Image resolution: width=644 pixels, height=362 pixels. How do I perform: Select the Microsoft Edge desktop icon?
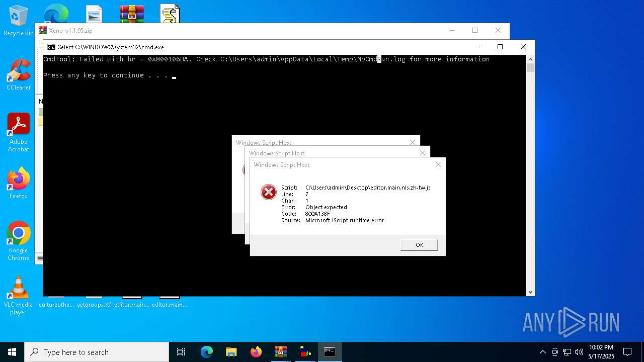pos(56,14)
